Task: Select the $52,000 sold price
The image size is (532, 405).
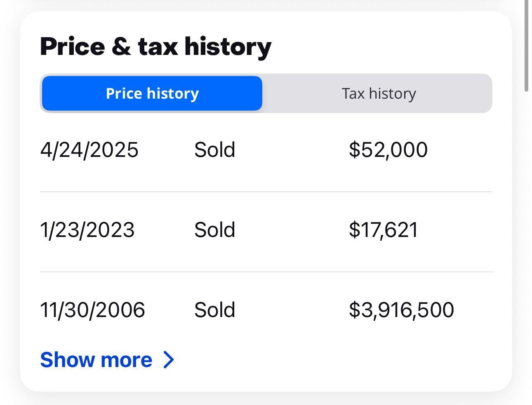Action: click(388, 149)
